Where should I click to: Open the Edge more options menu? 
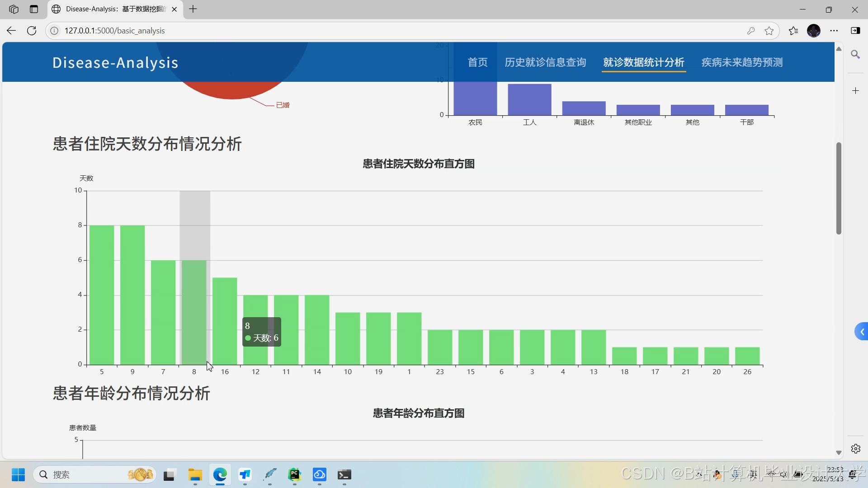835,30
